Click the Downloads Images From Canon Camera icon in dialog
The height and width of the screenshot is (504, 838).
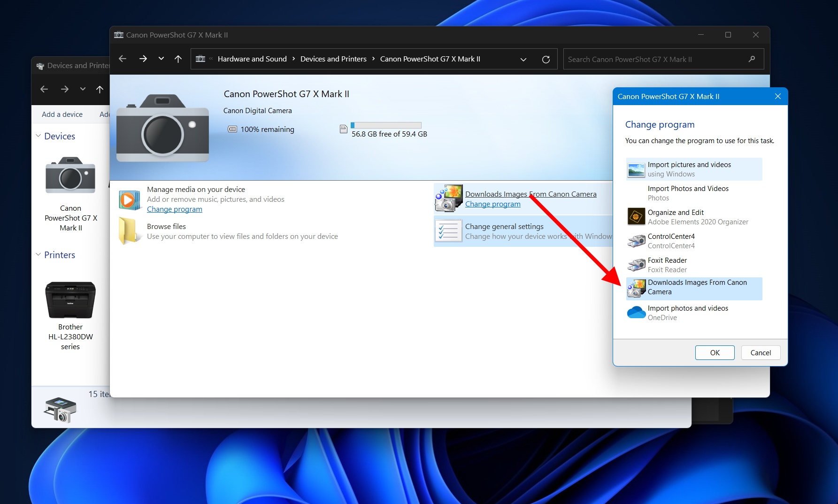point(636,288)
